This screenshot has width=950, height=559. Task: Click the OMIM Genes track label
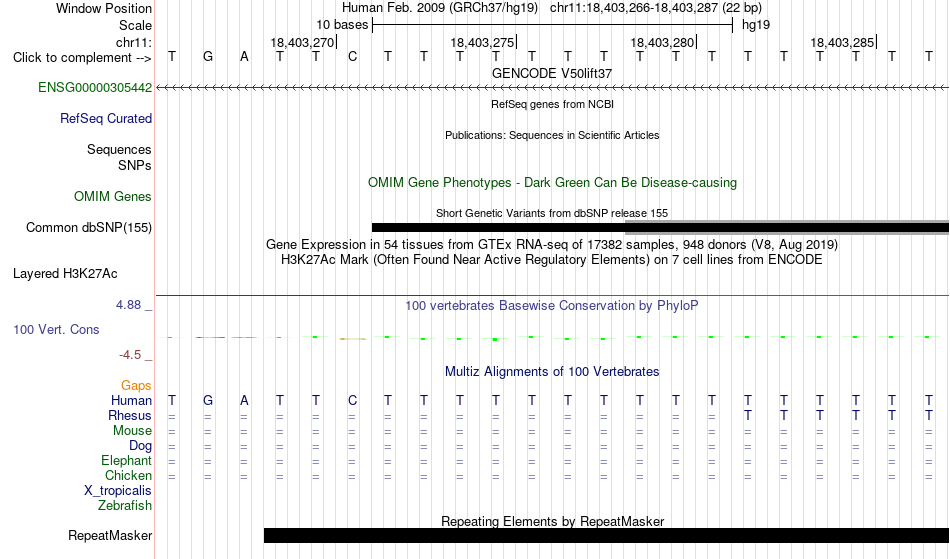tap(112, 197)
